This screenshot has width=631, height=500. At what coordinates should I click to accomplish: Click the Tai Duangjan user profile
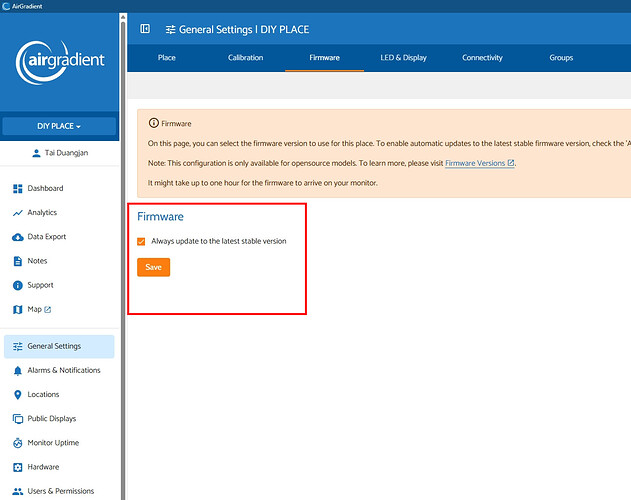point(59,152)
